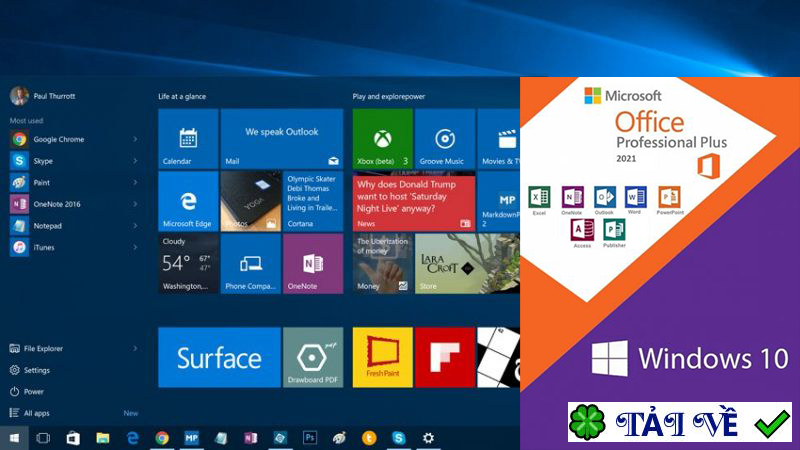Open the Calendar tile
800x450 pixels.
188,138
